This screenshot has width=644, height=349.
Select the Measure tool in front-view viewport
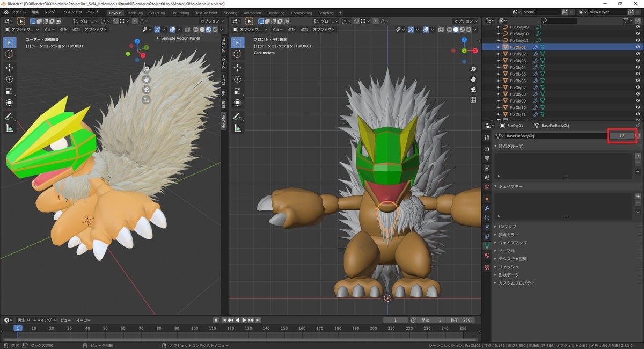coord(238,128)
